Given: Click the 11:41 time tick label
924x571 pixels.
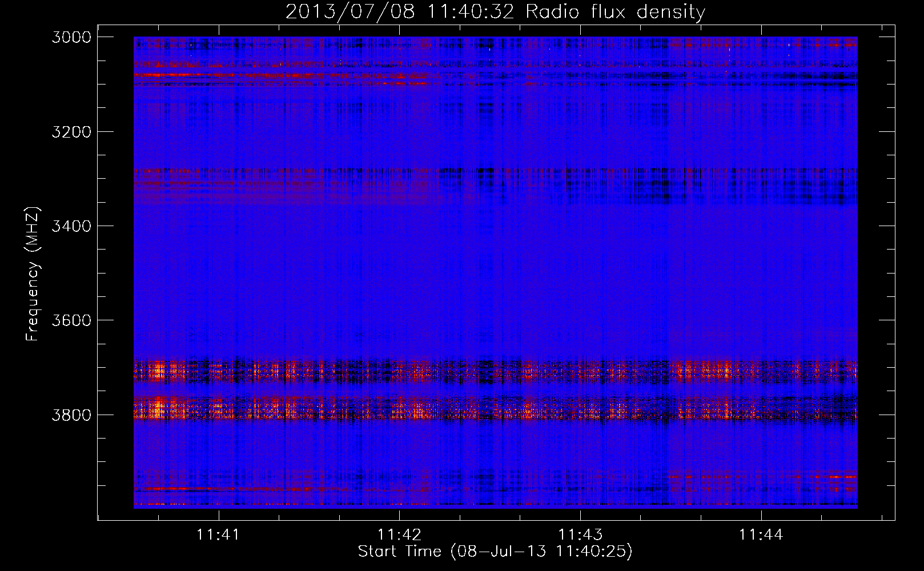Looking at the screenshot, I should [218, 535].
